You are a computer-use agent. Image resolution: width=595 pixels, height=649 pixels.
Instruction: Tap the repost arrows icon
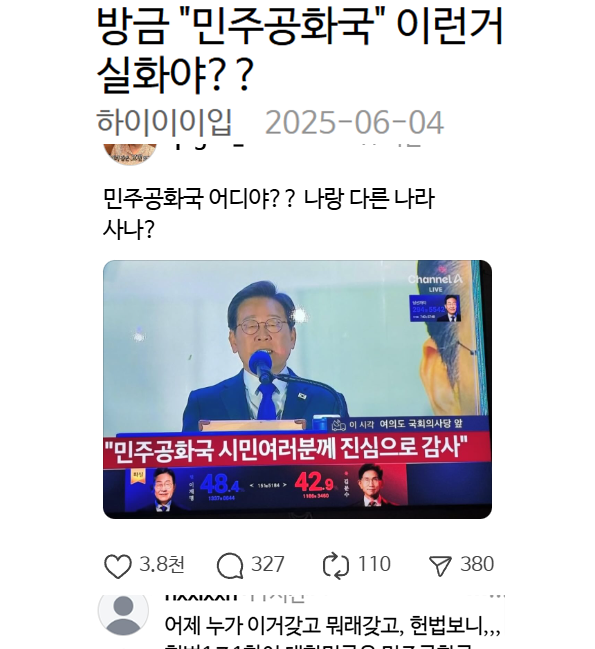click(x=336, y=566)
